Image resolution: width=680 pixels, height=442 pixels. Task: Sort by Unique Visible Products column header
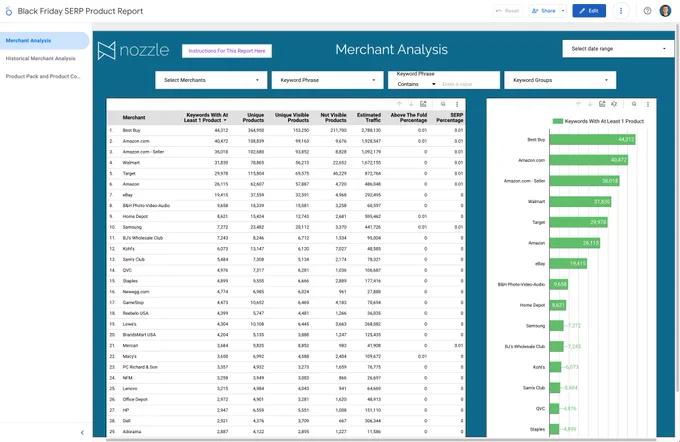pos(292,117)
